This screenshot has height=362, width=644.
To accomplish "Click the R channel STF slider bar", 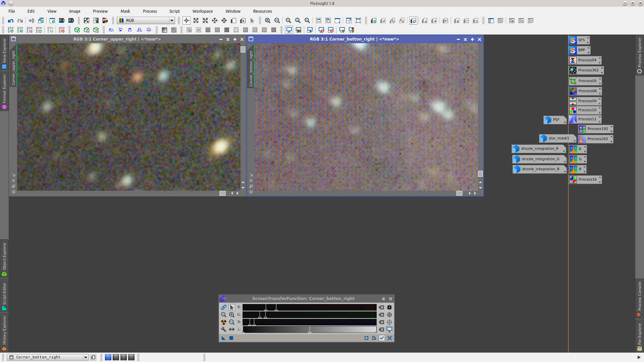I will pos(310,308).
